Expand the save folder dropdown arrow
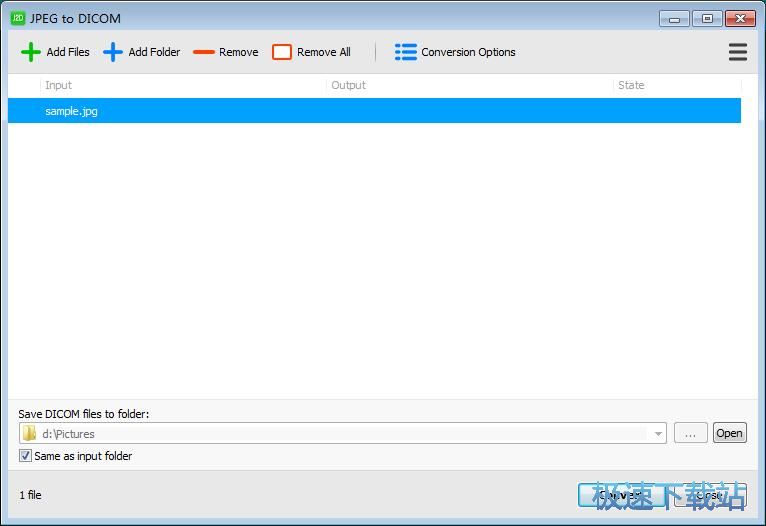766x526 pixels. coord(658,434)
